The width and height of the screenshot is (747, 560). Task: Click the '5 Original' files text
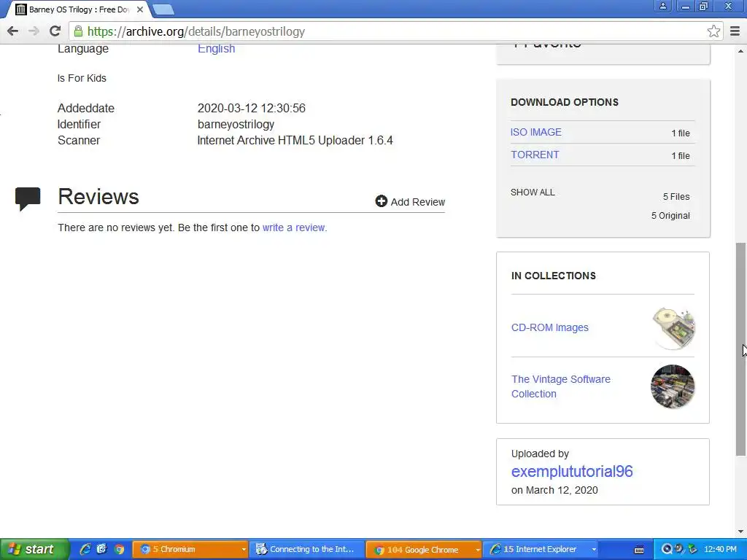click(x=671, y=216)
